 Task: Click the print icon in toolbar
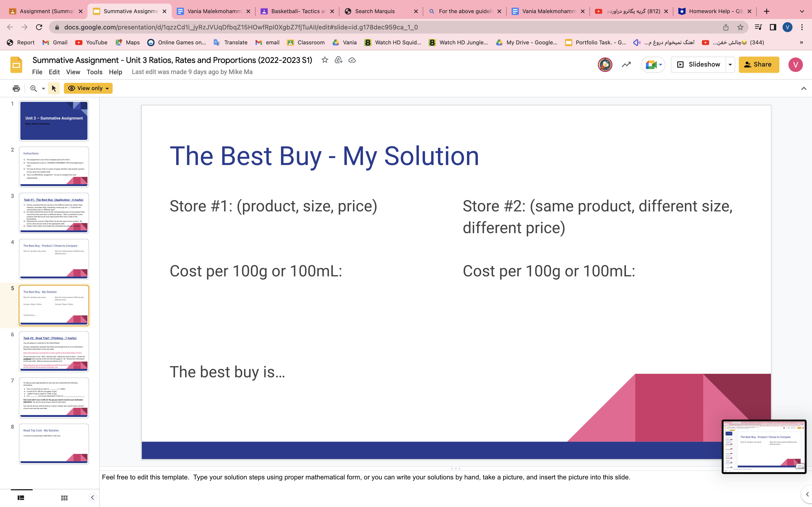[x=16, y=88]
